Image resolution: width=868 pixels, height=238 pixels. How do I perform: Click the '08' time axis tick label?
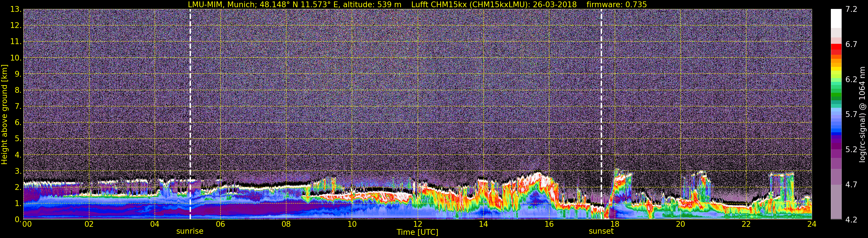286,224
